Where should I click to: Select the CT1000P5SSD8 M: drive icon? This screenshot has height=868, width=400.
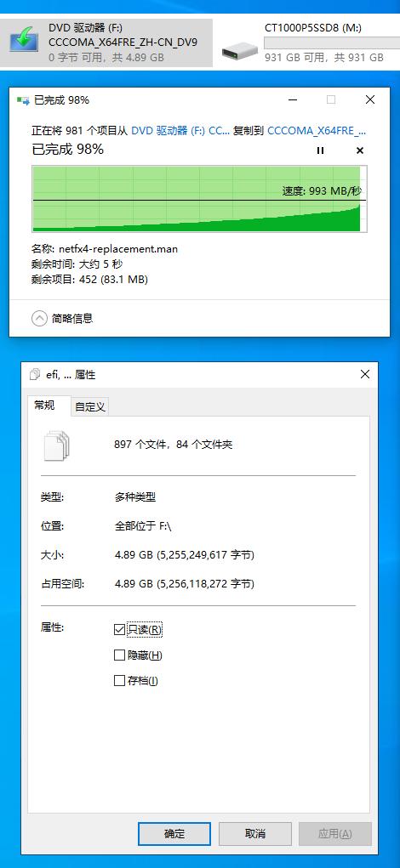tap(240, 50)
